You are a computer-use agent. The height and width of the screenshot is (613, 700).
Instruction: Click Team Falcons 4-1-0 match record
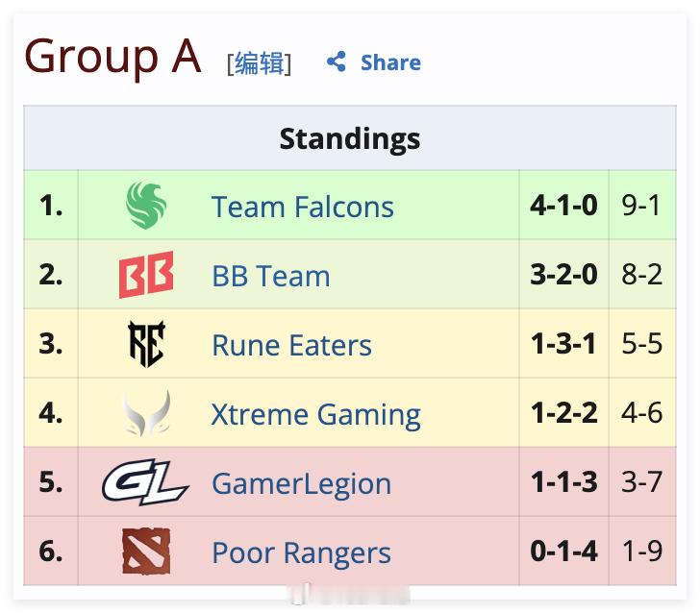(563, 206)
